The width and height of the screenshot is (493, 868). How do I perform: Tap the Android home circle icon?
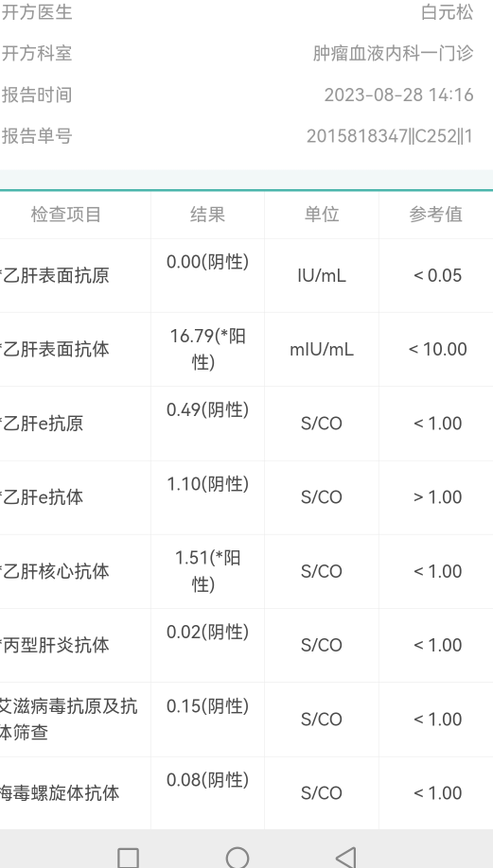pos(238,857)
